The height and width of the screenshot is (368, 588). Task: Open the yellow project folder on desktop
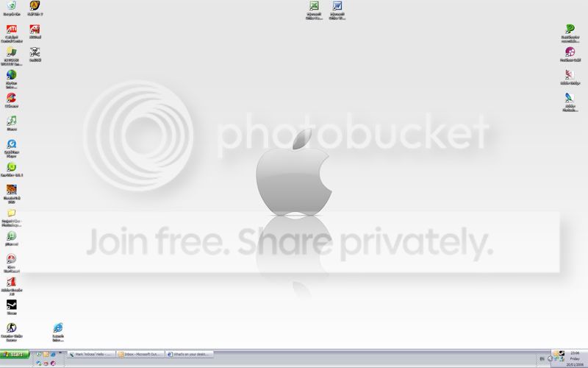(12, 213)
